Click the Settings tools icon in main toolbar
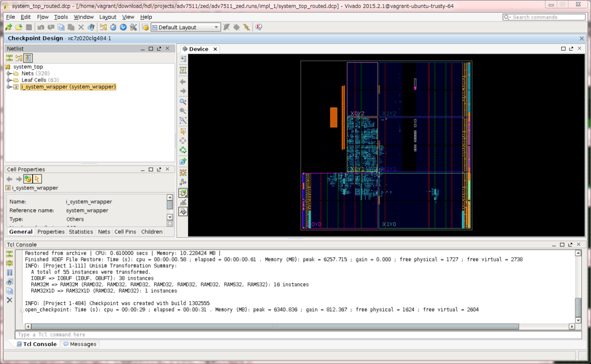The image size is (591, 364). tap(133, 27)
